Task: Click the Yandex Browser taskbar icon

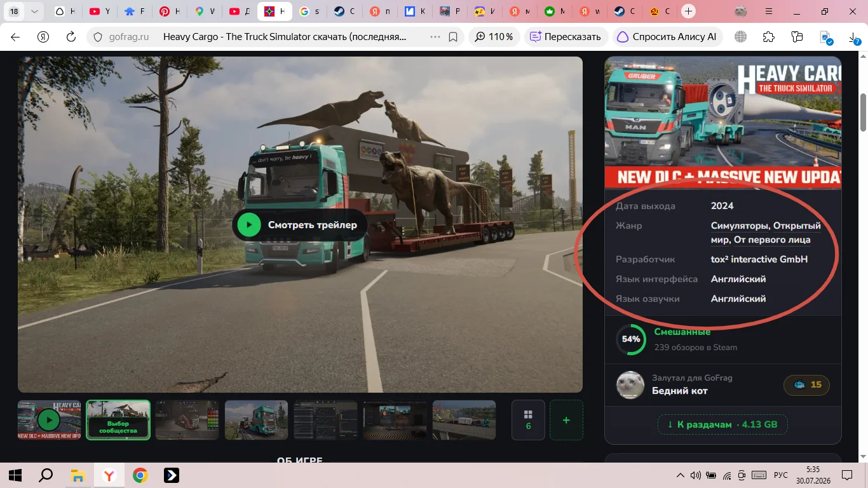Action: tap(109, 475)
